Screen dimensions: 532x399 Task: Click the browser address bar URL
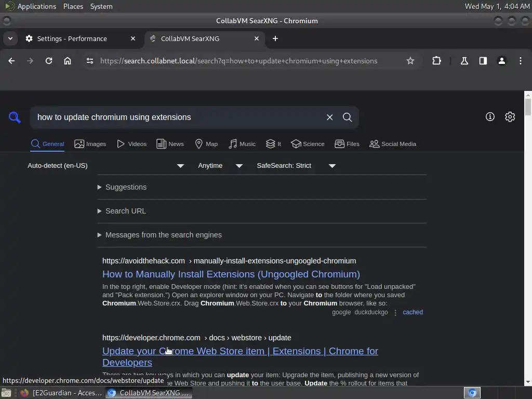tap(238, 61)
